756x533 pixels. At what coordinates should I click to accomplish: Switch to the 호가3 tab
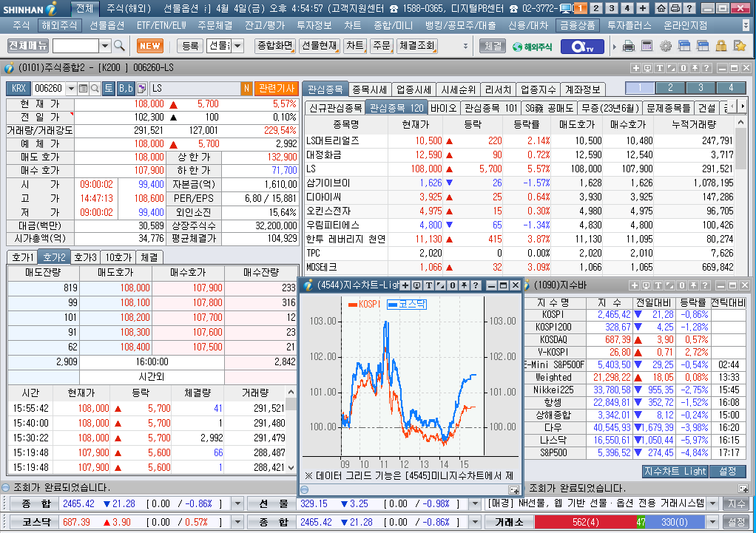point(85,257)
